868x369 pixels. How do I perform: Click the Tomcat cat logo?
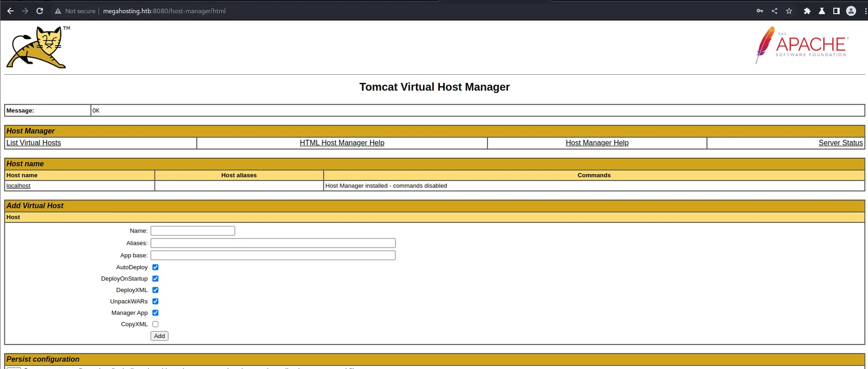38,47
